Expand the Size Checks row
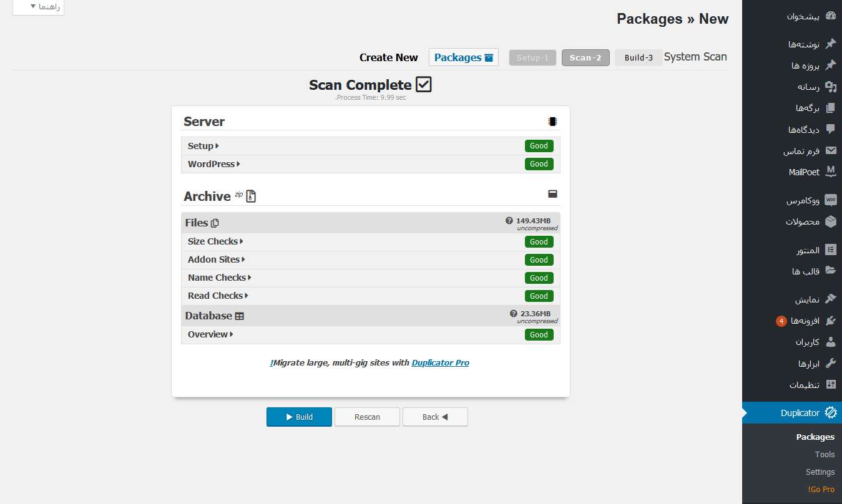Viewport: 842px width, 504px height. (x=371, y=241)
